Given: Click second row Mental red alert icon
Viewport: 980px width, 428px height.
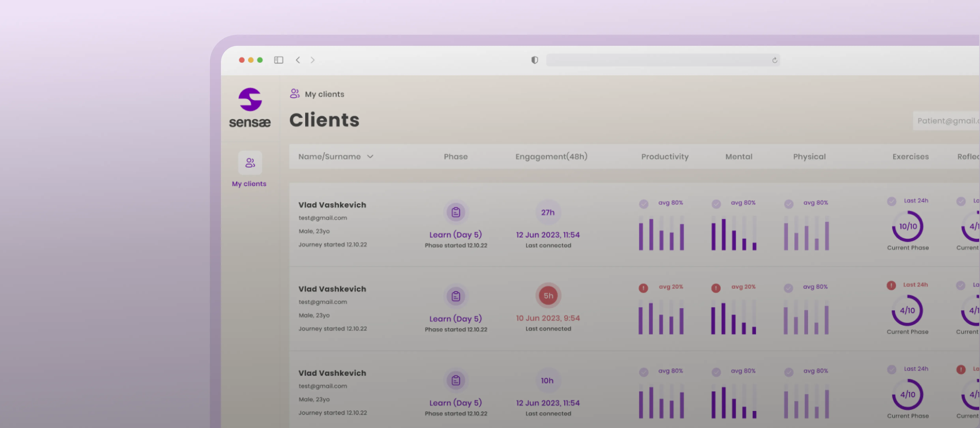Looking at the screenshot, I should 716,288.
